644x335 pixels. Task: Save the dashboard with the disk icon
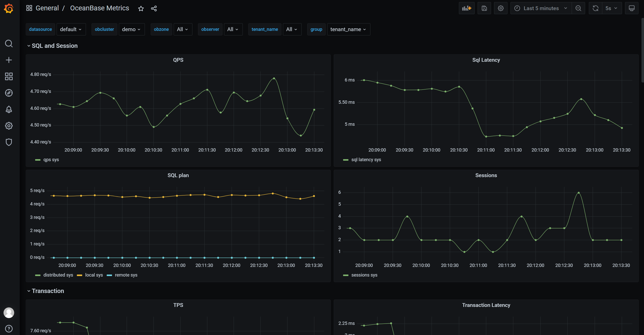click(484, 8)
